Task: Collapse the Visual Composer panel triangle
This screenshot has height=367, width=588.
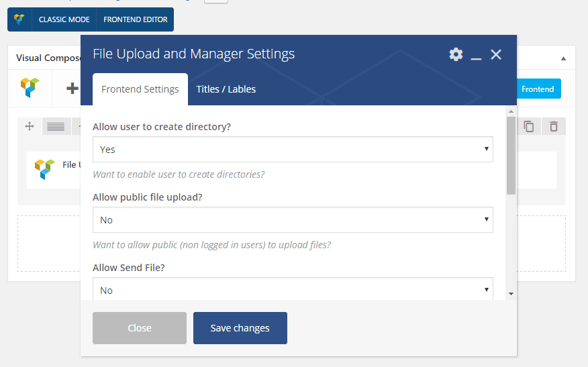Action: coord(563,58)
